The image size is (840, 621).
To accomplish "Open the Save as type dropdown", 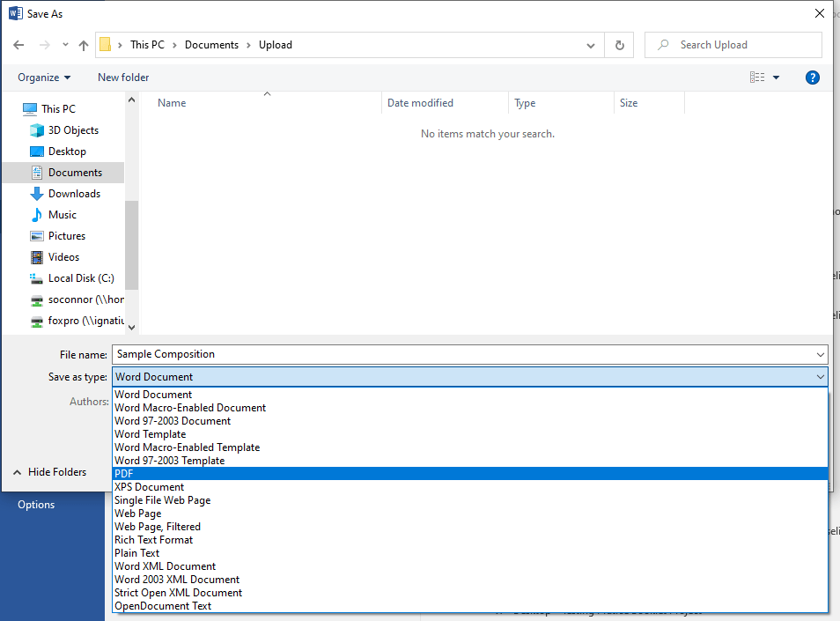I will coord(820,376).
